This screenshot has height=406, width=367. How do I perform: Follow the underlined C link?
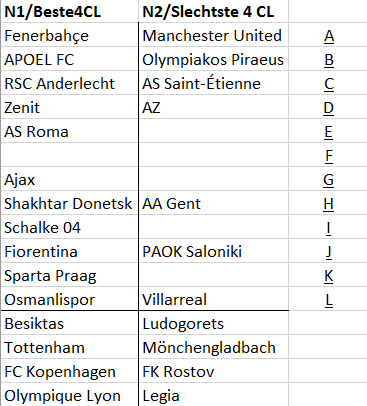[329, 84]
